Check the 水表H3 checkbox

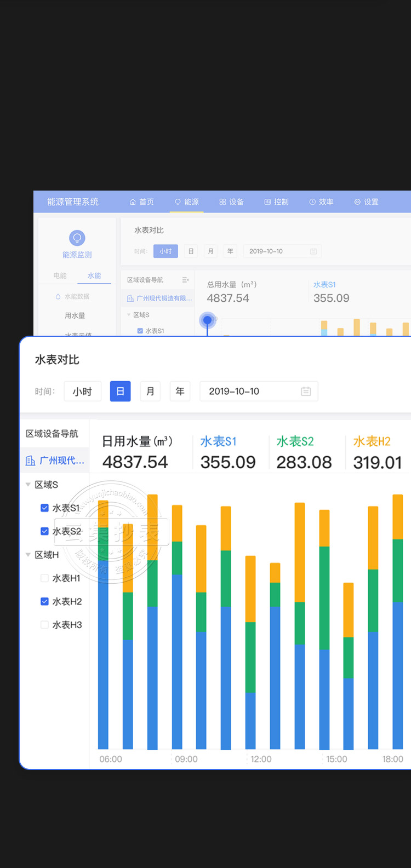click(45, 625)
